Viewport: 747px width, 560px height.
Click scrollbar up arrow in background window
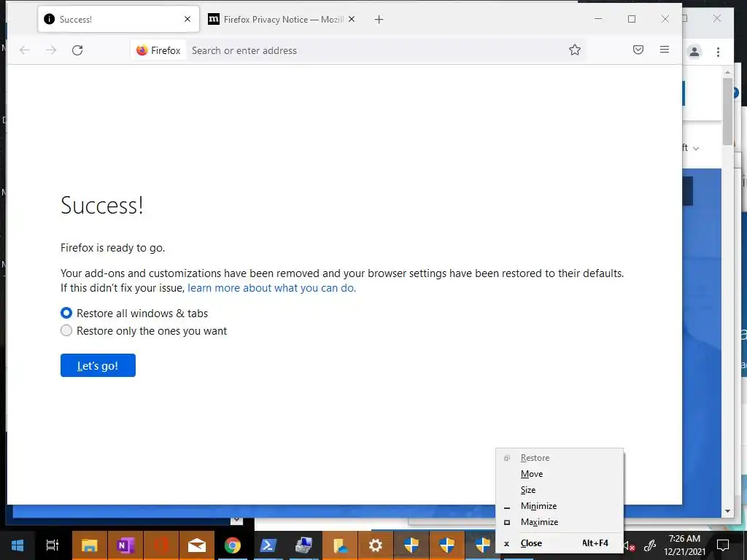tap(727, 72)
